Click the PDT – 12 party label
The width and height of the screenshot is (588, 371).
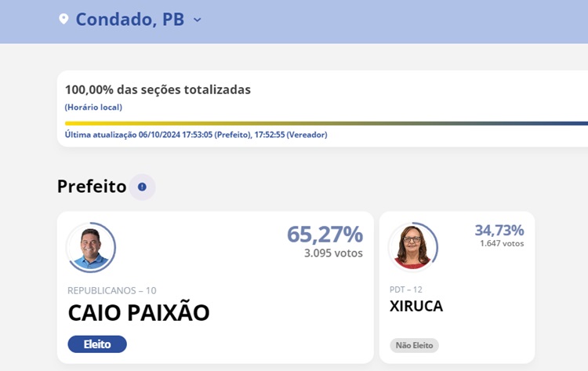tap(406, 289)
